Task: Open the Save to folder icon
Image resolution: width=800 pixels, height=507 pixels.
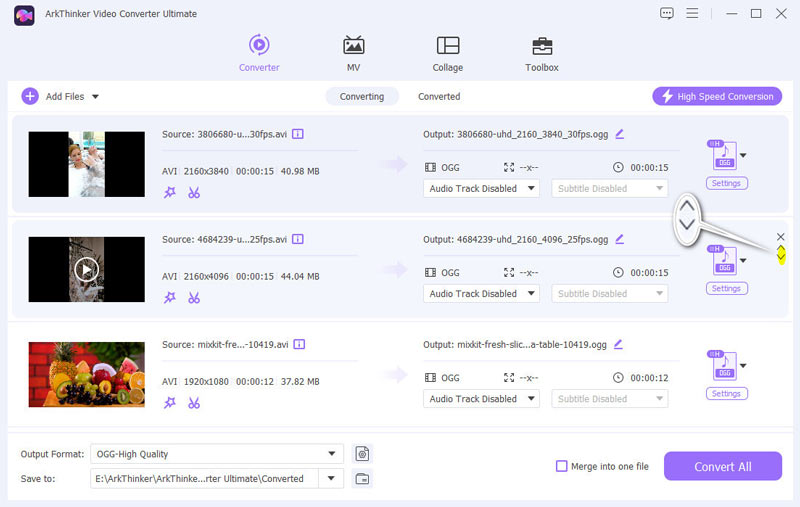Action: [362, 478]
